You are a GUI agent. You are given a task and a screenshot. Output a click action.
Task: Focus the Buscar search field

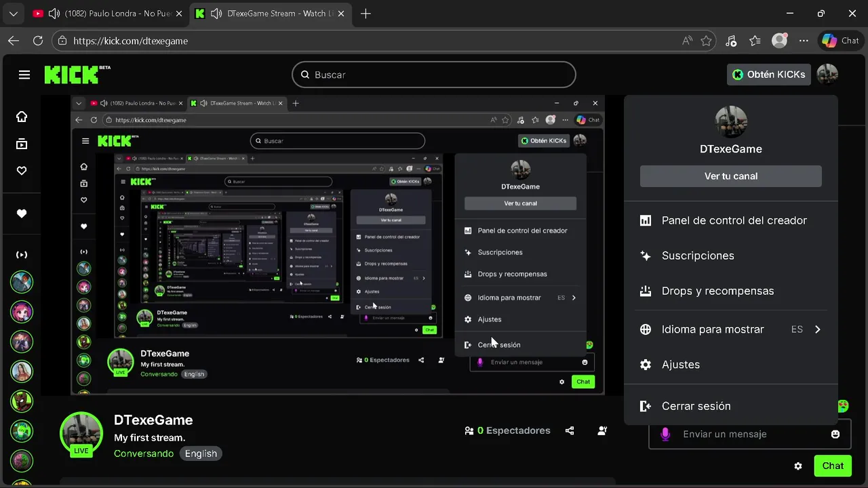[434, 75]
